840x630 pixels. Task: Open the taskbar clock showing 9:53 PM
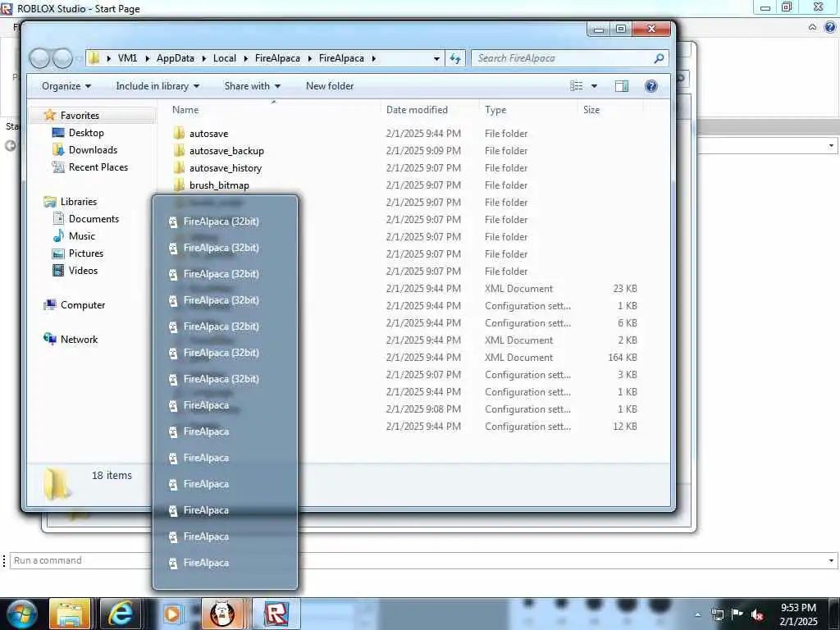[799, 614]
